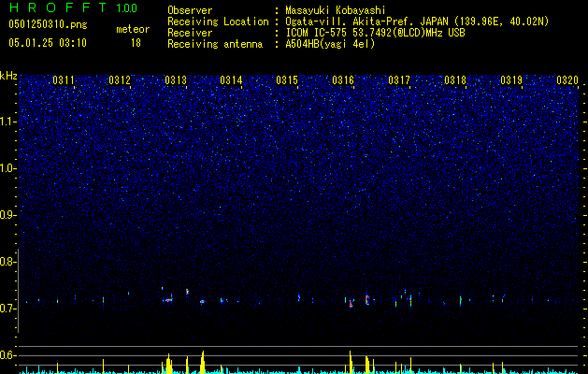This screenshot has height=374, width=588.
Task: Select observer name Masayuki Kobayashi
Action: tap(336, 10)
